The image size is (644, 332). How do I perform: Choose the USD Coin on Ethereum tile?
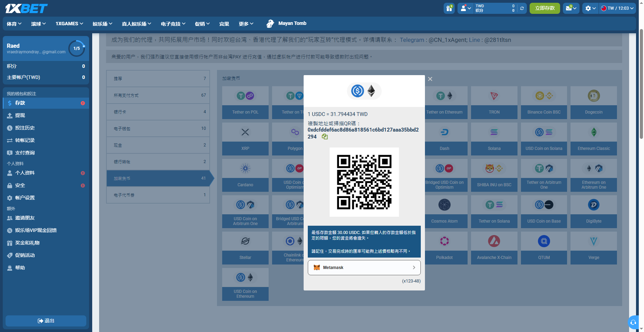pyautogui.click(x=245, y=284)
